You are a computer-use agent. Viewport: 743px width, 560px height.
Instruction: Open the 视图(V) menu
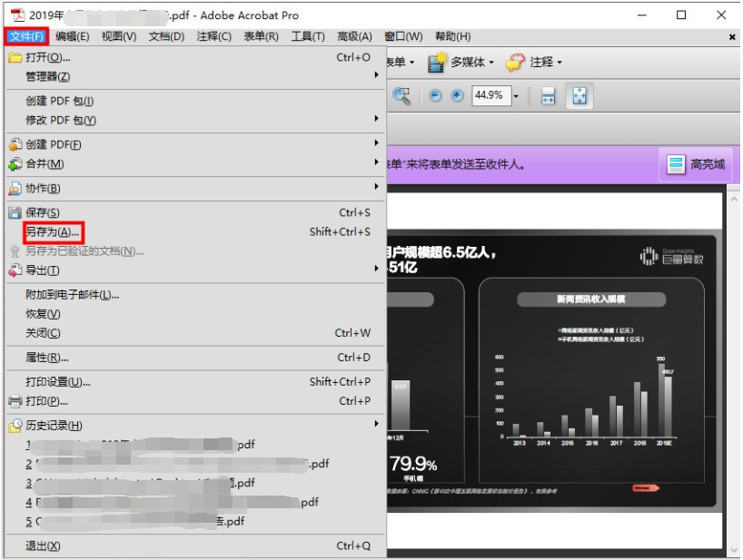tap(119, 36)
